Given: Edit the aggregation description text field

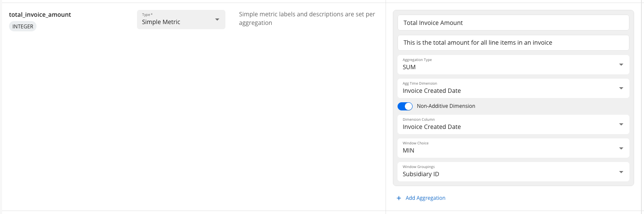Looking at the screenshot, I should coord(513,43).
